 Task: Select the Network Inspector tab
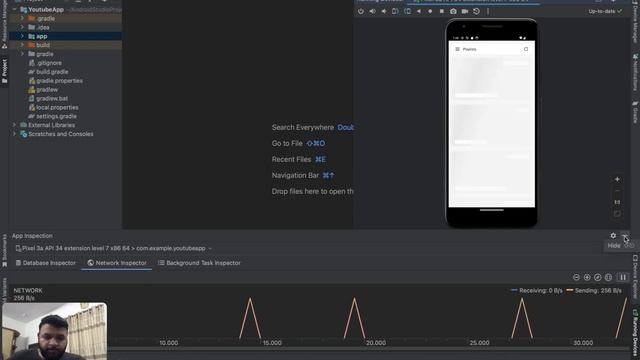click(117, 263)
